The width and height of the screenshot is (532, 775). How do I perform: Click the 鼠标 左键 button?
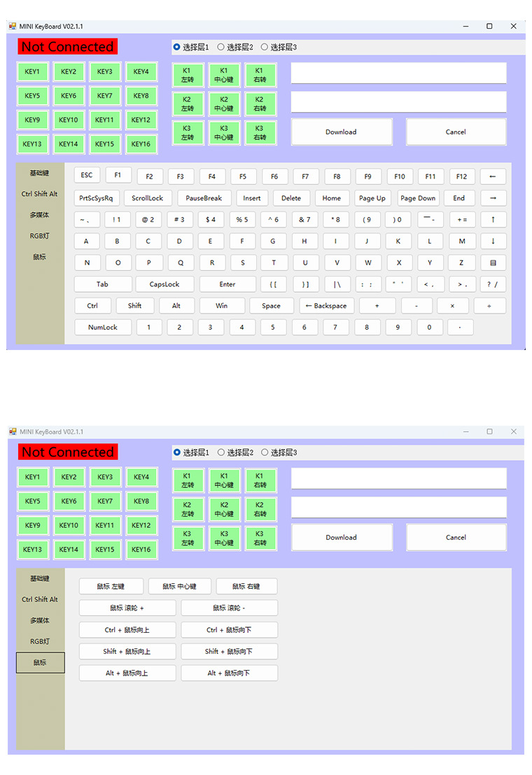111,586
